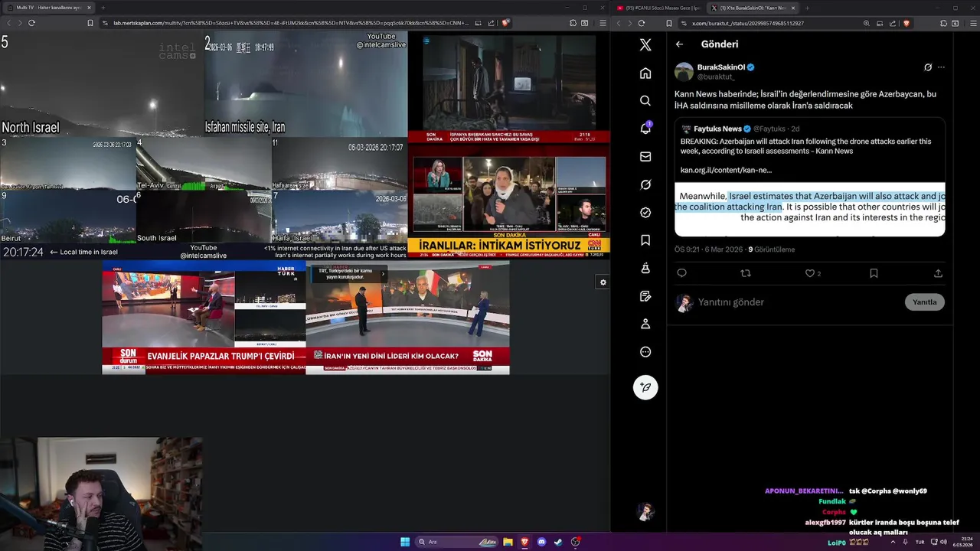The width and height of the screenshot is (980, 551).
Task: Click the Yanıtla reply button
Action: 924,302
